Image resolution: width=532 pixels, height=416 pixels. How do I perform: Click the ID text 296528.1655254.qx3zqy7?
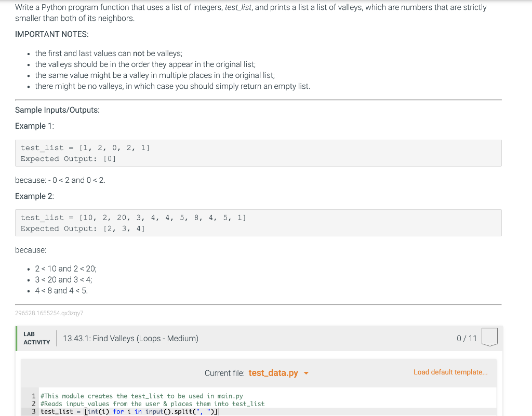pyautogui.click(x=49, y=313)
